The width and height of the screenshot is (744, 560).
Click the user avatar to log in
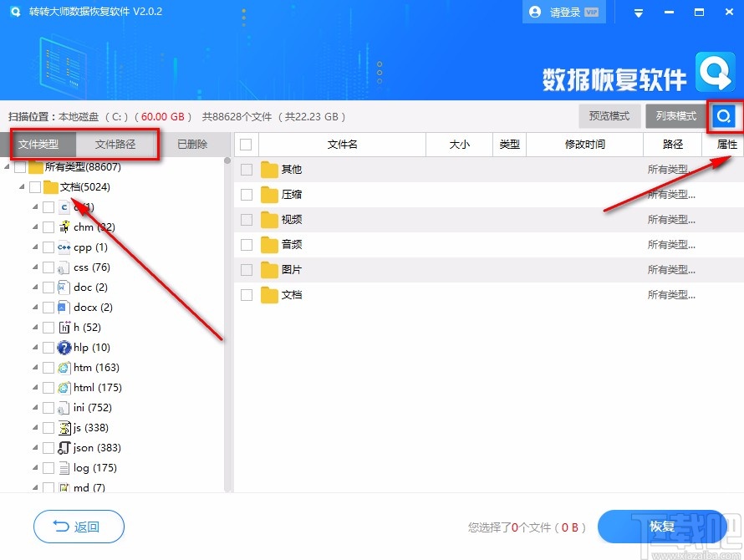click(534, 12)
